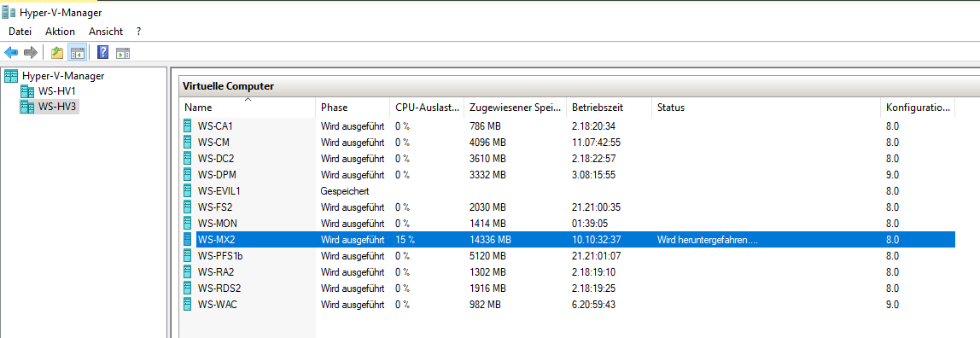Select the WS-CM virtual machine name
980x338 pixels.
[213, 142]
